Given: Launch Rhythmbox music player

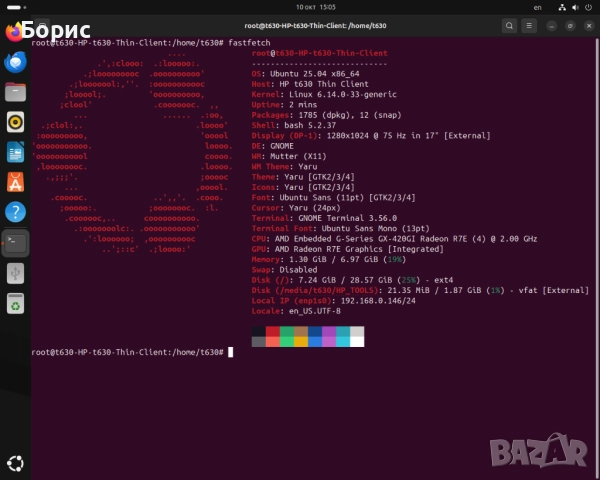Looking at the screenshot, I should pos(15,122).
